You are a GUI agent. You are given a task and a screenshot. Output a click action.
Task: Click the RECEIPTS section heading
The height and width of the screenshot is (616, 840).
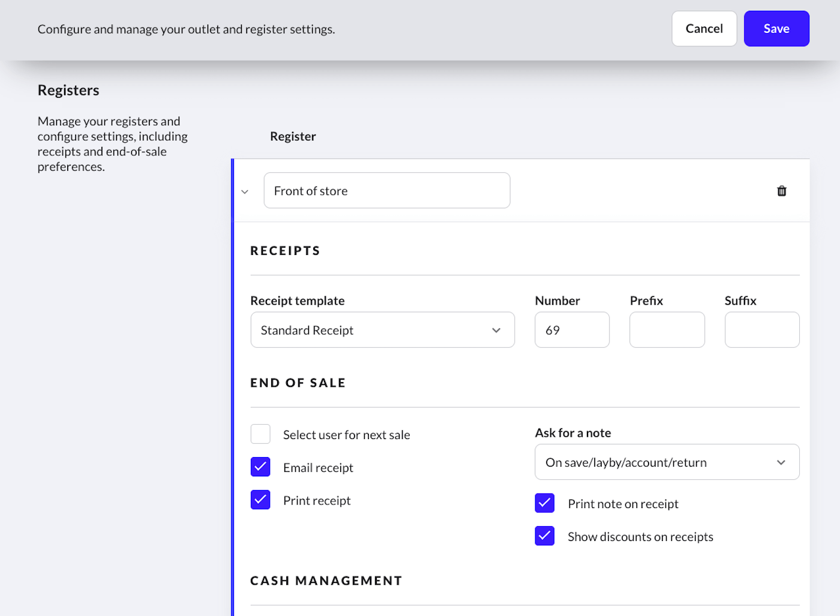point(285,251)
